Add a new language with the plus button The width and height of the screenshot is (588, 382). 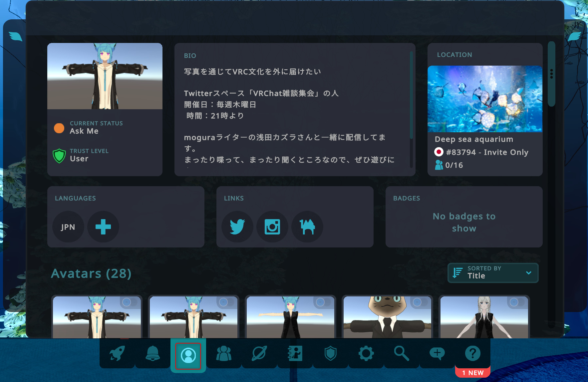(103, 227)
